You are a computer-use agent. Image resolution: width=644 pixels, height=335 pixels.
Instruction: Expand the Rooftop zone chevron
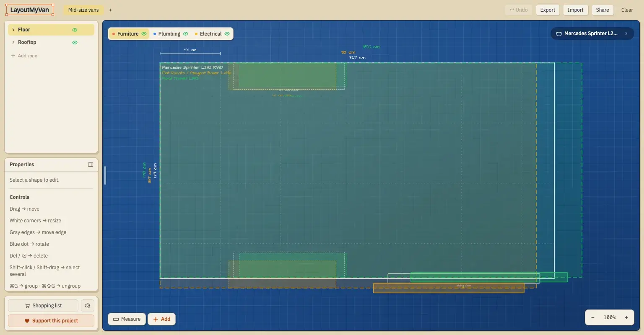(13, 42)
